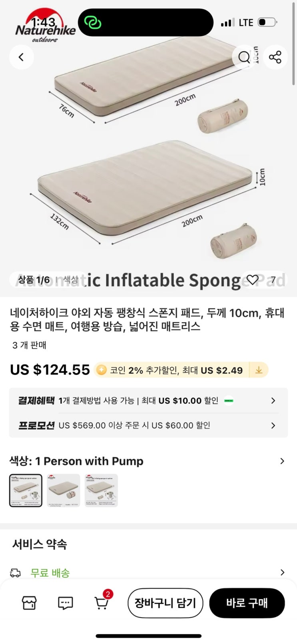This screenshot has width=297, height=644.
Task: Open the chat message icon
Action: tap(65, 603)
